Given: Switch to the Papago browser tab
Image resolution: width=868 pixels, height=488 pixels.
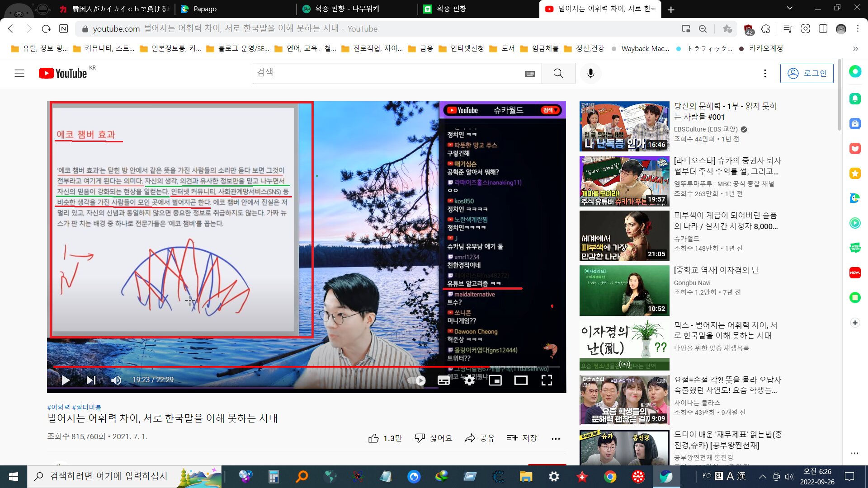Looking at the screenshot, I should point(204,9).
